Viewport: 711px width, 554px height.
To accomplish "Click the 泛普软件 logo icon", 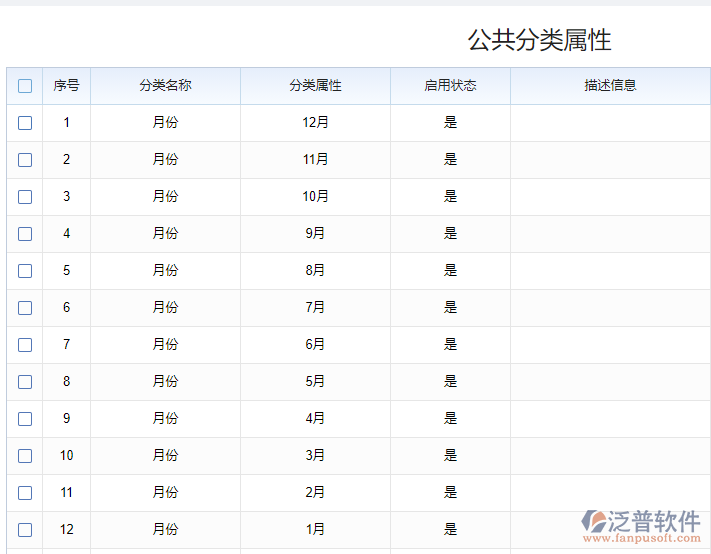I will 595,521.
